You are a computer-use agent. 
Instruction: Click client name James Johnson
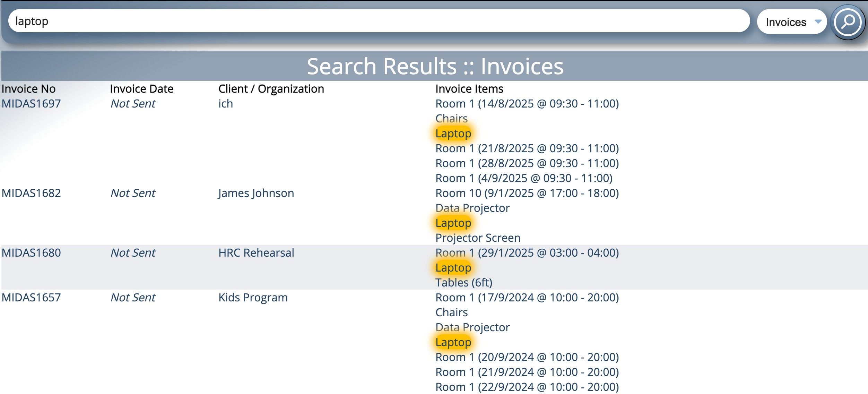[x=256, y=193]
